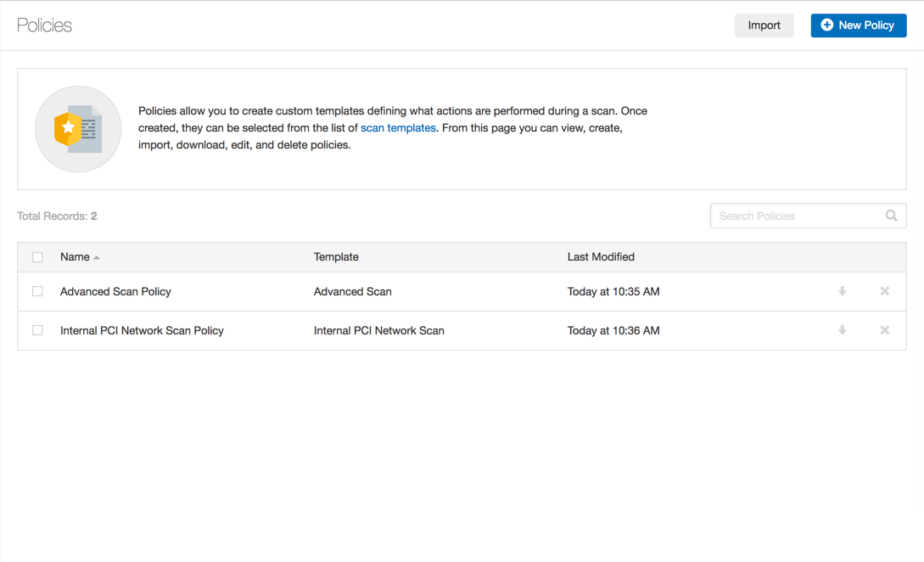Check the Advanced Scan Policy checkbox
The image size is (924, 562).
click(x=37, y=291)
